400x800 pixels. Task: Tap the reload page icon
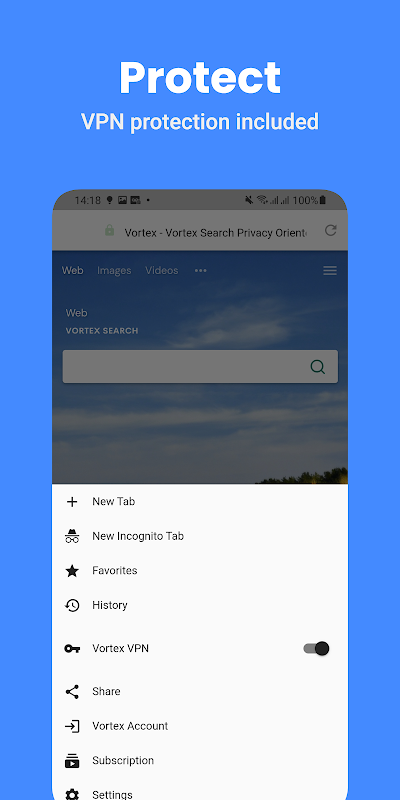click(331, 231)
